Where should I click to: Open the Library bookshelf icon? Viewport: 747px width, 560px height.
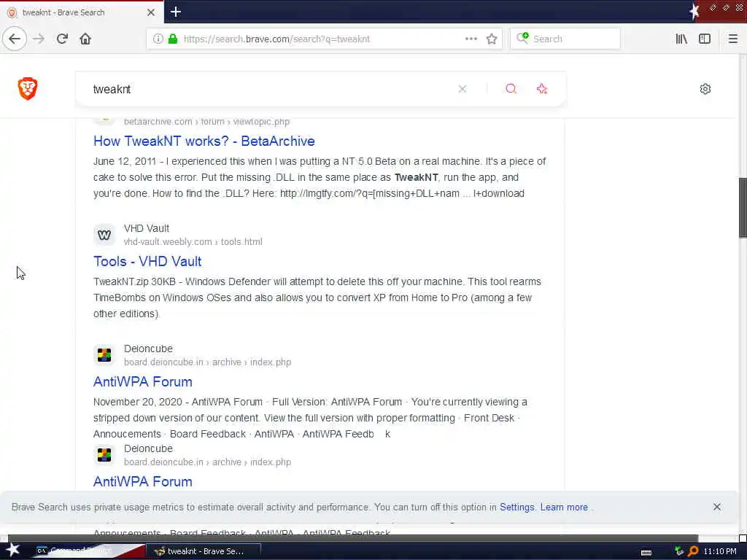[681, 39]
